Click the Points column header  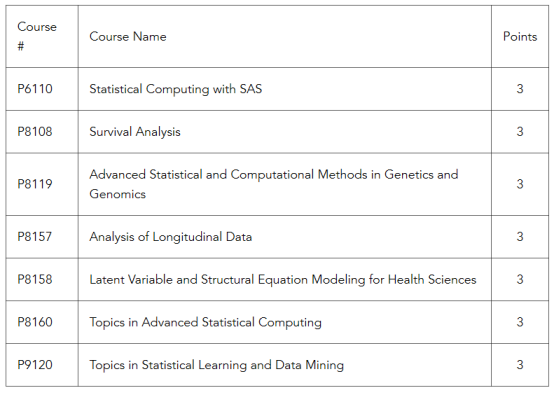point(520,36)
